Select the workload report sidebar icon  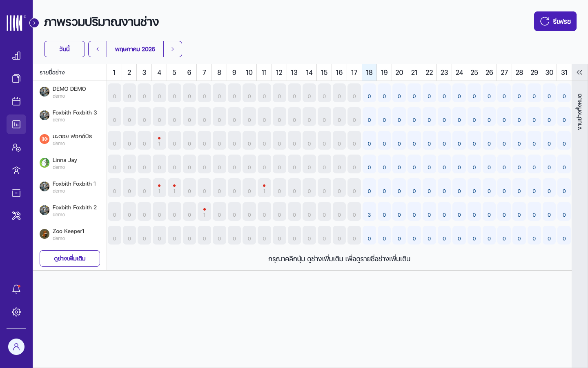point(16,124)
